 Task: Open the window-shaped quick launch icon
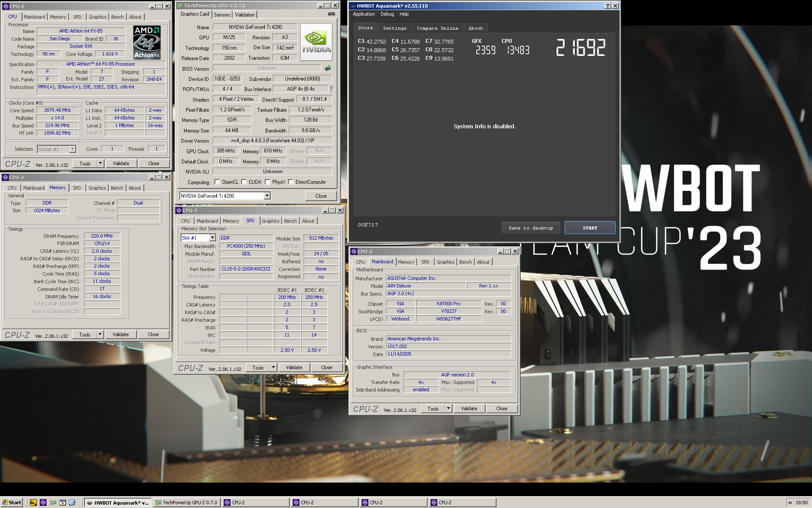pos(63,502)
